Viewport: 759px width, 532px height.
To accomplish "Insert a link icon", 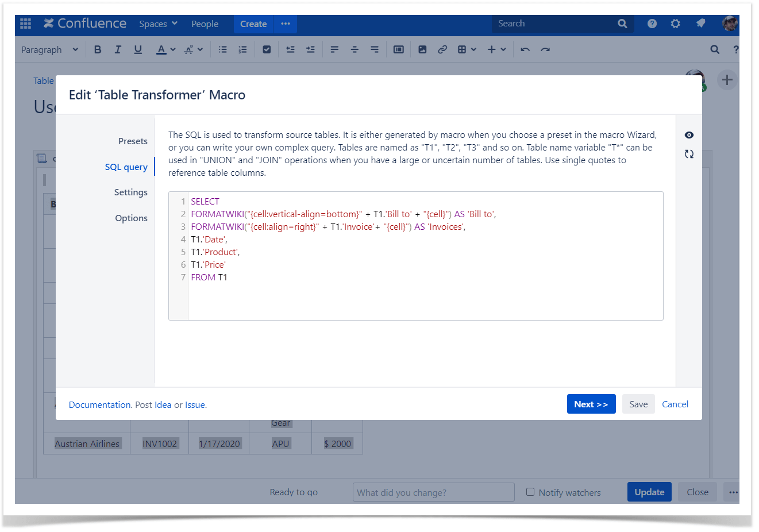I will click(x=442, y=49).
